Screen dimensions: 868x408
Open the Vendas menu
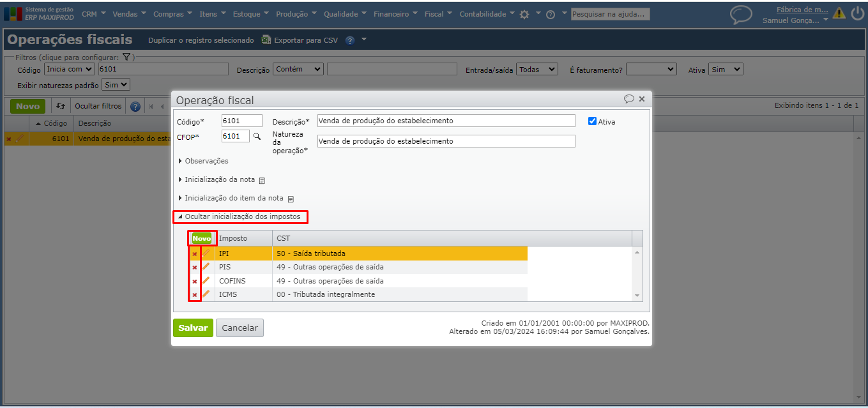(x=129, y=14)
